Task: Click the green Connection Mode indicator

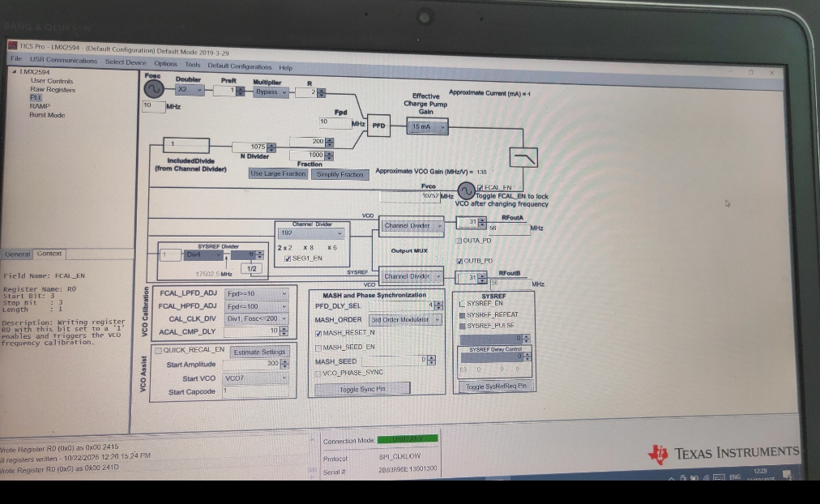Action: [x=408, y=439]
